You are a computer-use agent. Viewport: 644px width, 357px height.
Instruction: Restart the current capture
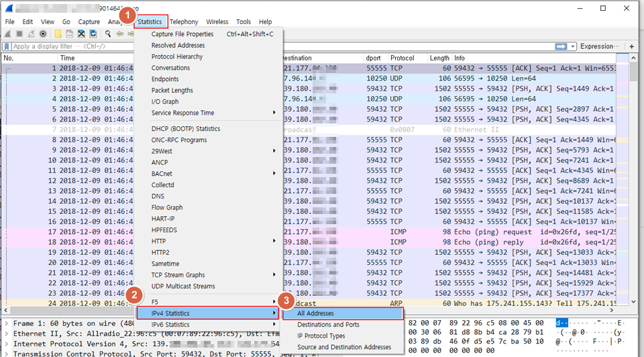32,34
